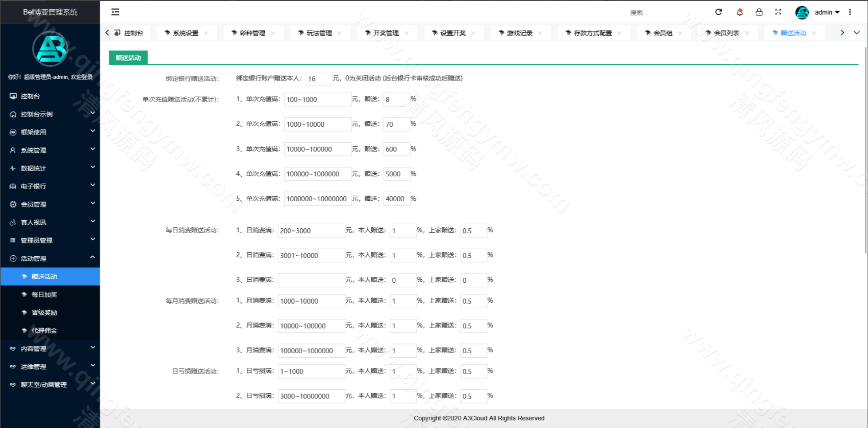Open the admin user dropdown

(827, 12)
